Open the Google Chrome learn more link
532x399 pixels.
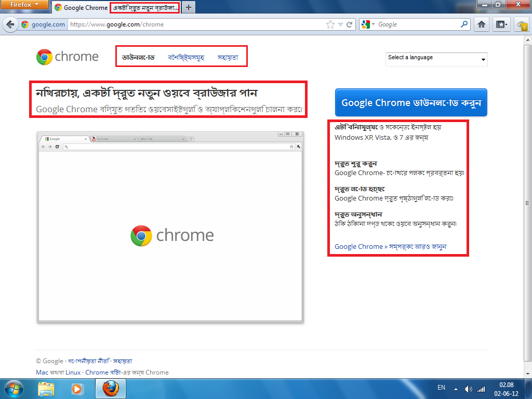point(390,247)
